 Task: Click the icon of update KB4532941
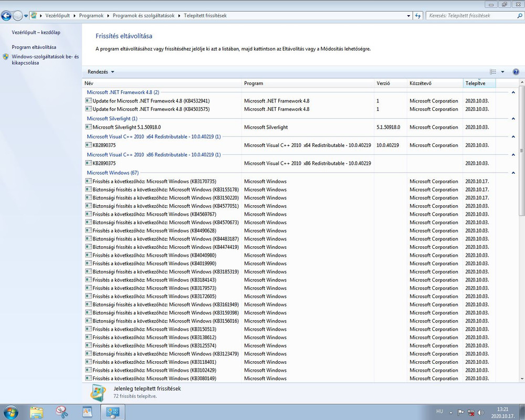click(88, 100)
